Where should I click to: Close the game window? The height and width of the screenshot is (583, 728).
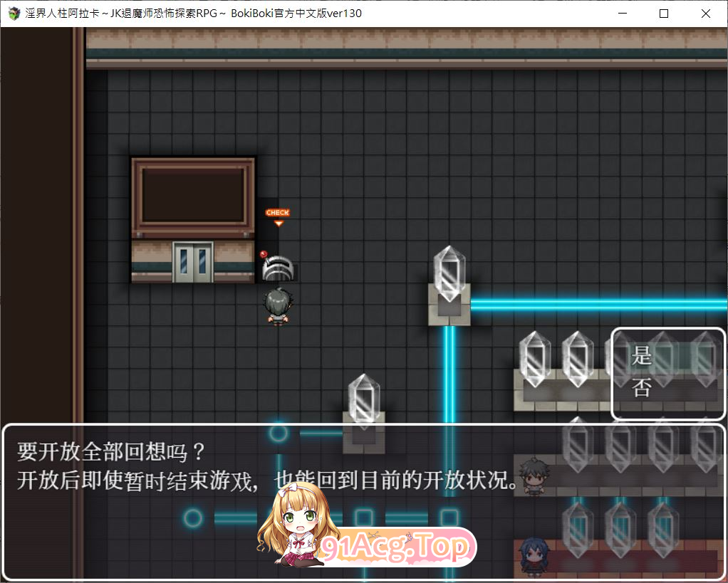coord(706,14)
